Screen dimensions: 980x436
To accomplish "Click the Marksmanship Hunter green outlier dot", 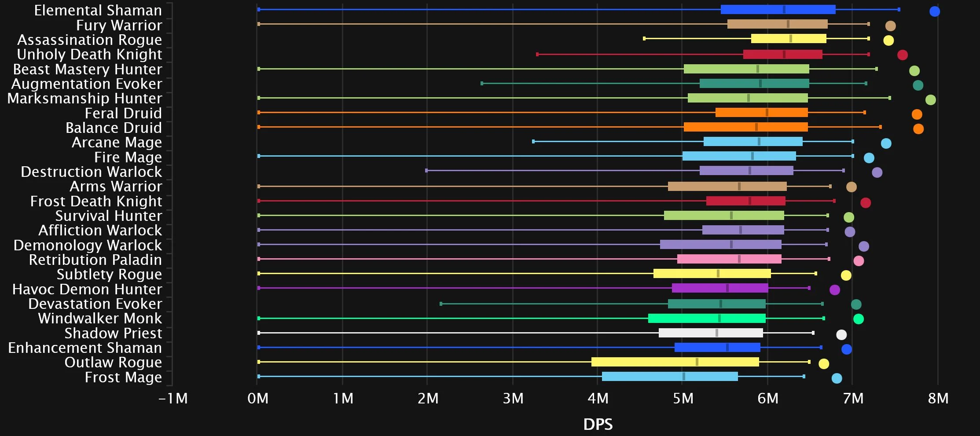I will [930, 100].
